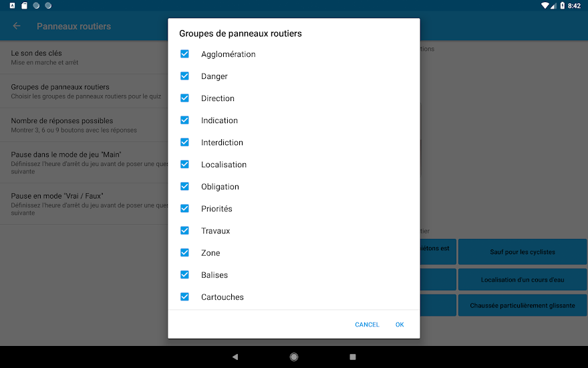
Task: Uncheck the Priorités checkbox
Action: tap(185, 209)
